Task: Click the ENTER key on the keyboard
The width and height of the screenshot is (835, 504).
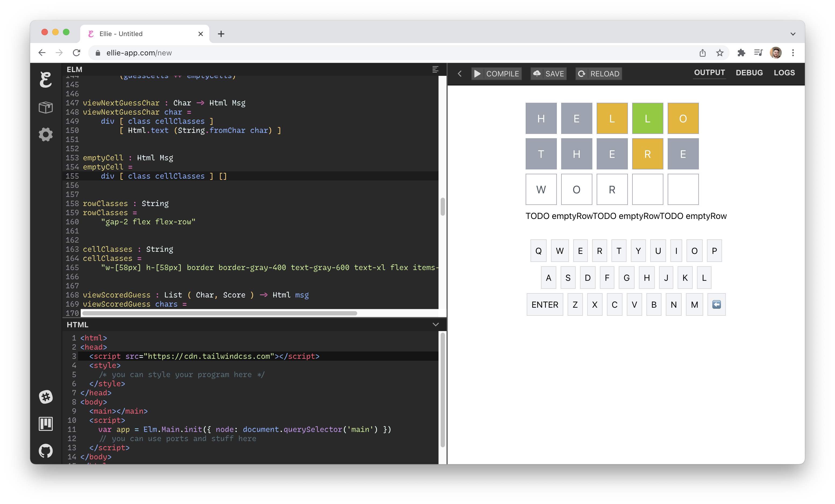Action: pyautogui.click(x=544, y=304)
